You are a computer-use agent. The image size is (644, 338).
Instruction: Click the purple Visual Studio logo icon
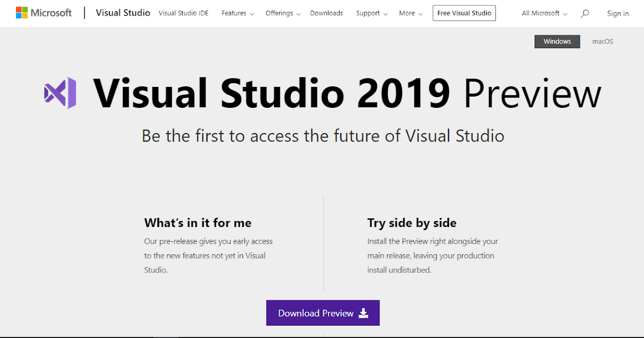[60, 93]
